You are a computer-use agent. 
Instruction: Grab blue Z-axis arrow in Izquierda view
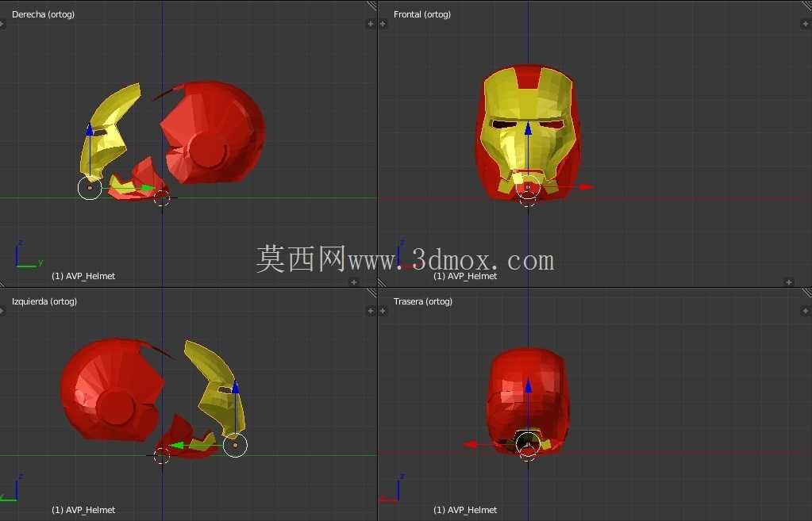click(x=236, y=387)
